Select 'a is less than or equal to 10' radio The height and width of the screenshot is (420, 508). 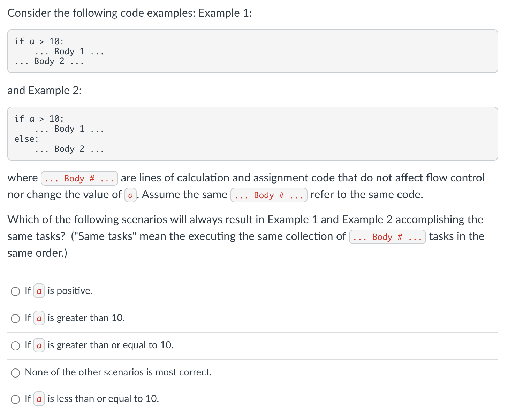pos(15,399)
